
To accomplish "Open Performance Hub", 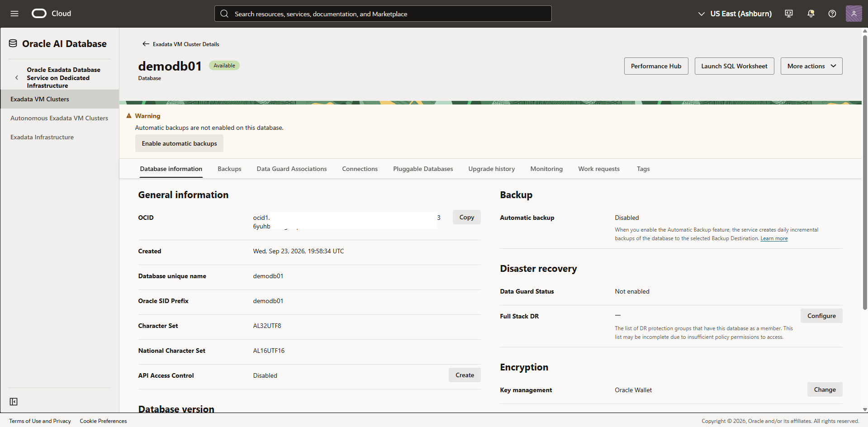I will click(x=656, y=66).
